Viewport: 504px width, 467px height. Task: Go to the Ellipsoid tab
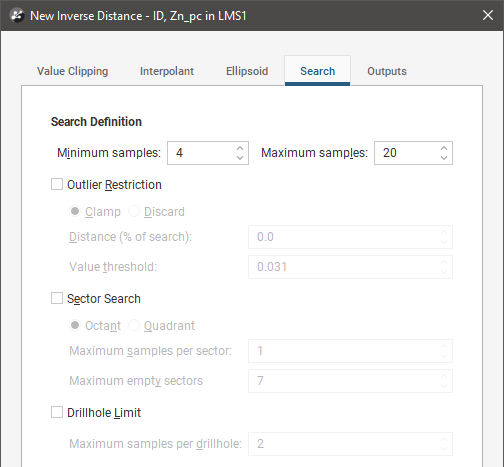pos(247,71)
